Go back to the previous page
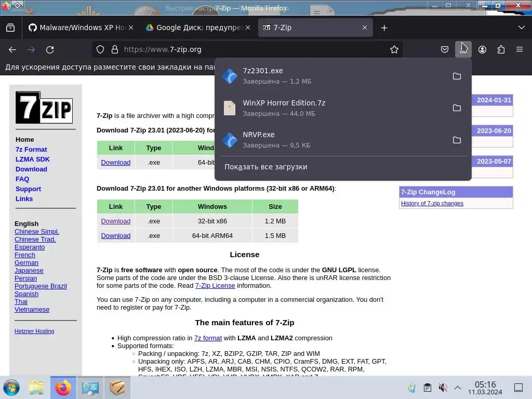The height and width of the screenshot is (399, 532). [x=12, y=49]
